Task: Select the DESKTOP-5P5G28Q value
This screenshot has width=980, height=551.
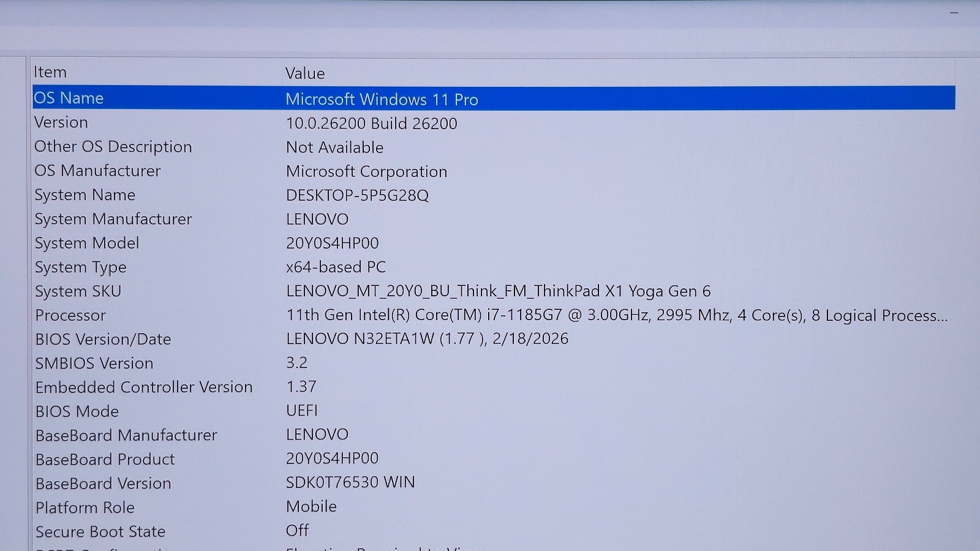Action: point(358,195)
